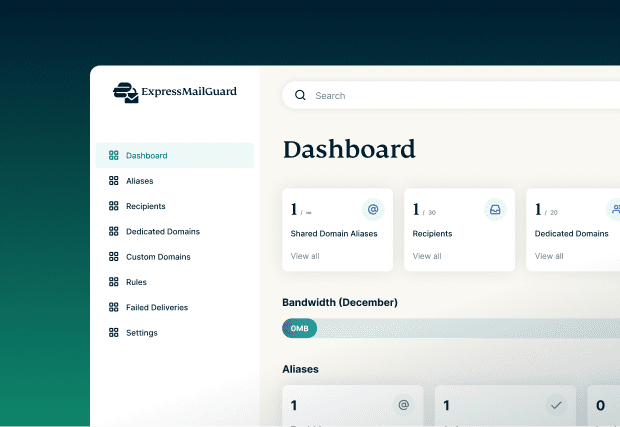This screenshot has height=427, width=620.
Task: Click the Settings grid icon in sidebar
Action: 113,333
